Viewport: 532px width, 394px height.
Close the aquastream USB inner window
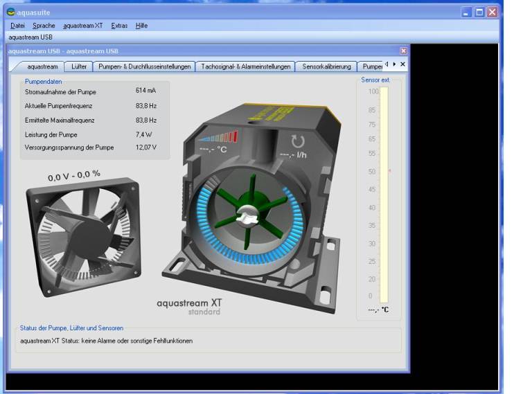pyautogui.click(x=403, y=51)
